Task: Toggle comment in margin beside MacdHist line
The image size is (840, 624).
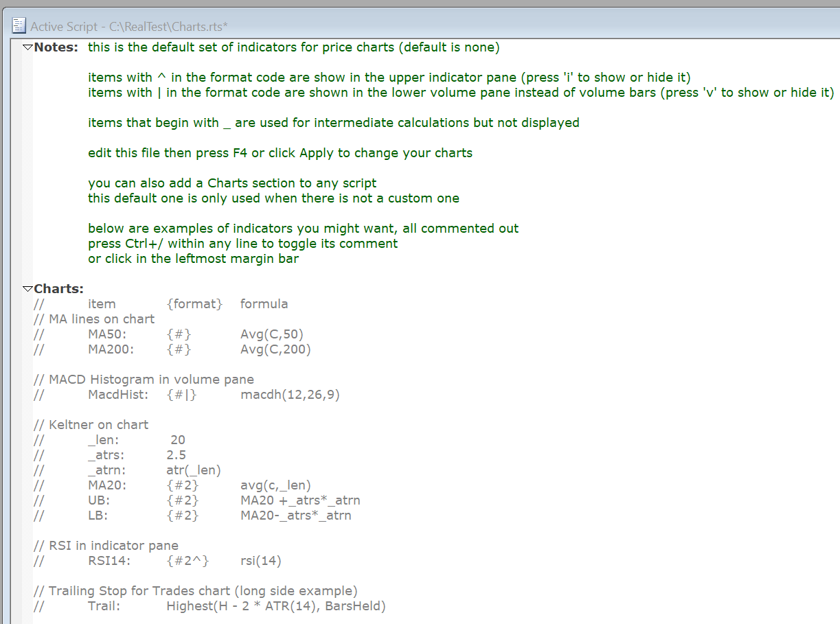Action: pos(16,395)
